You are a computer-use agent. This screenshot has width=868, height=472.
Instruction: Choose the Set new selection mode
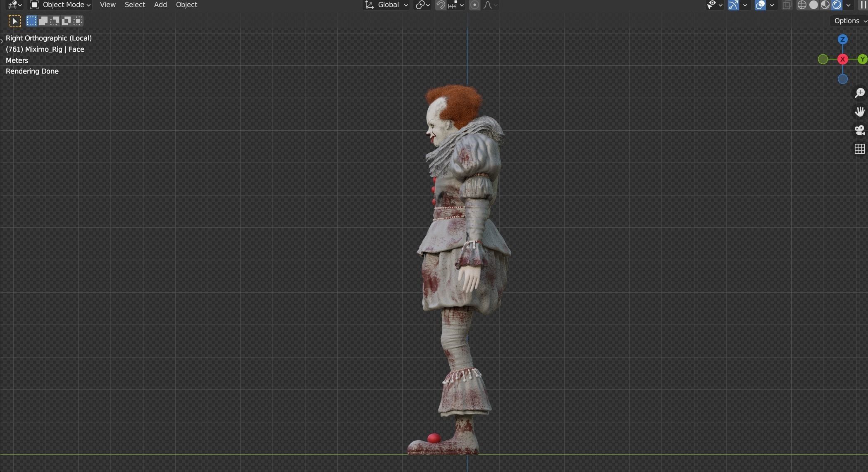pos(31,21)
